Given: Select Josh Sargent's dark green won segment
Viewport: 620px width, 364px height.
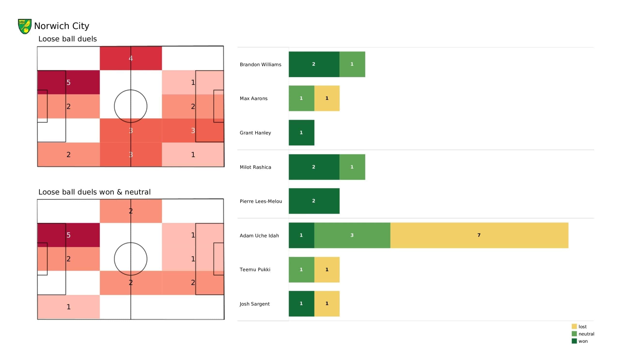Looking at the screenshot, I should [x=301, y=304].
